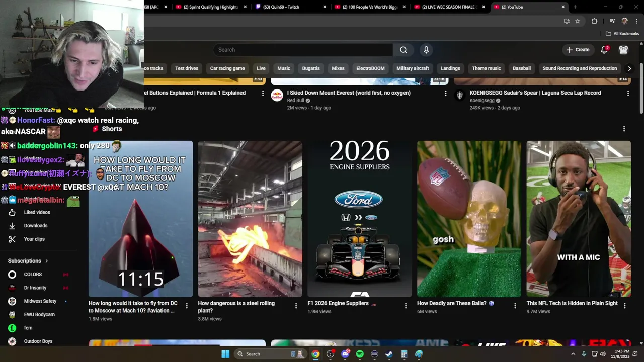Filter by Car racing game chip

coord(227,68)
